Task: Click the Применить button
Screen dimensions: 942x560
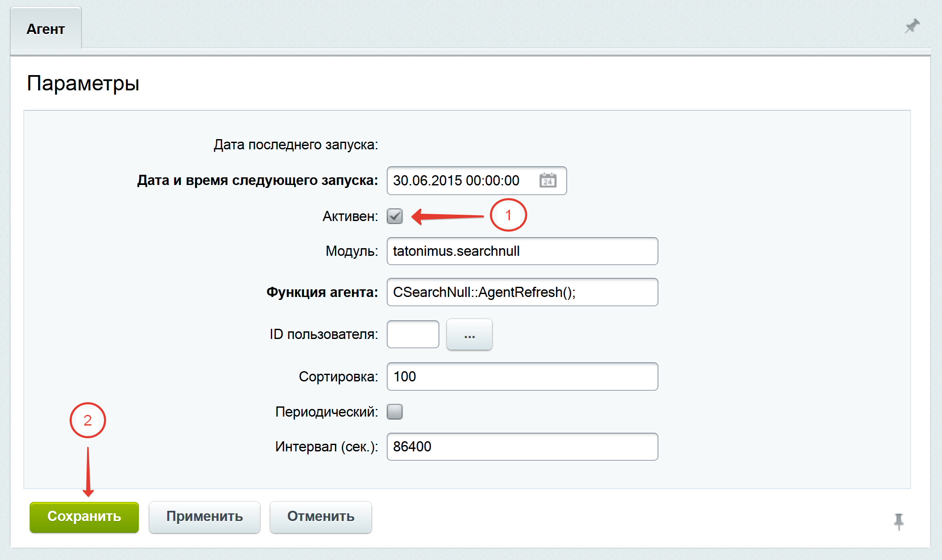Action: [x=204, y=516]
